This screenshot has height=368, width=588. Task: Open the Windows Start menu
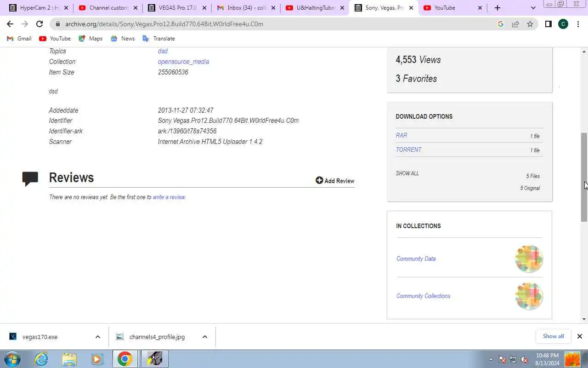pyautogui.click(x=12, y=359)
